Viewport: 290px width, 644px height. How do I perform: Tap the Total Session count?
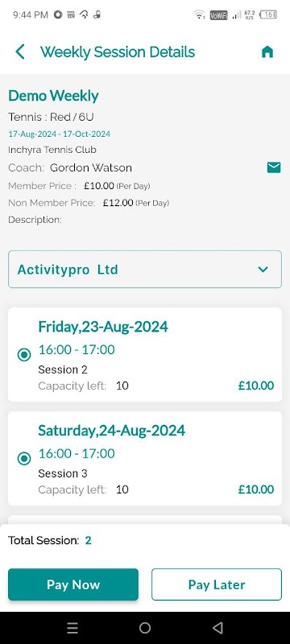coord(89,540)
